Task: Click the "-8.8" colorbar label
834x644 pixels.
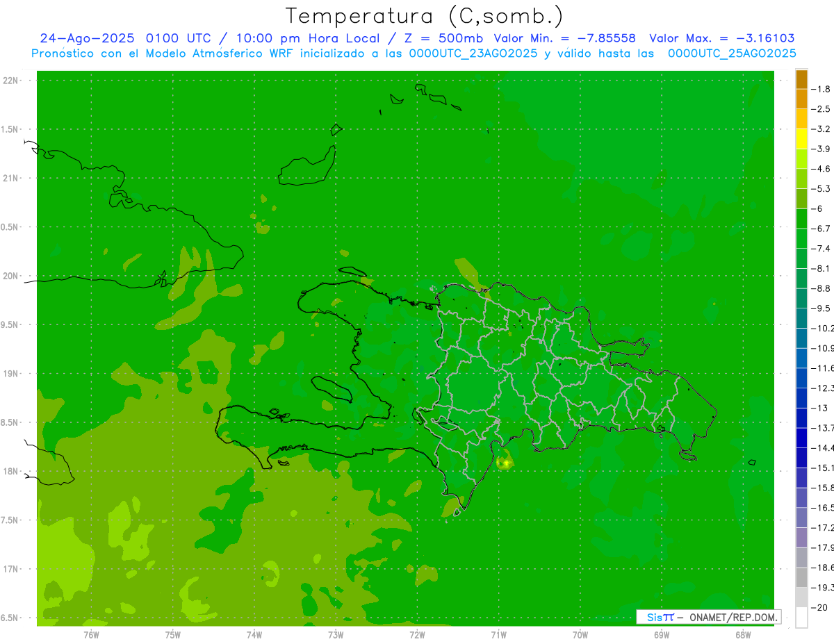Action: pos(822,288)
